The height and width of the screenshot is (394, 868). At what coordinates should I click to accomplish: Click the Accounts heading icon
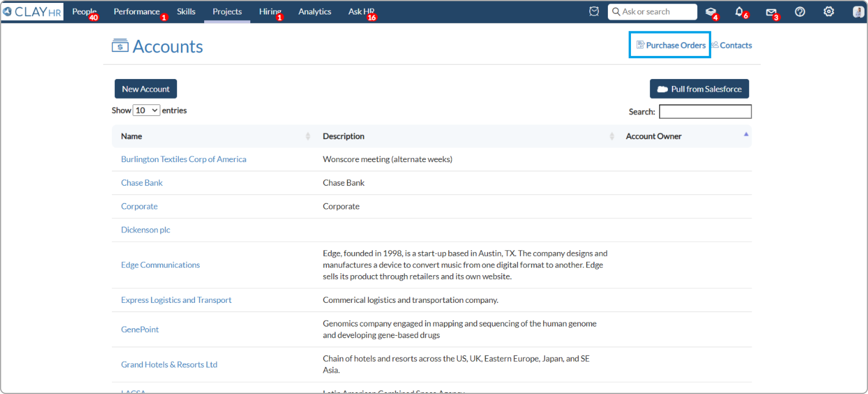click(x=120, y=46)
